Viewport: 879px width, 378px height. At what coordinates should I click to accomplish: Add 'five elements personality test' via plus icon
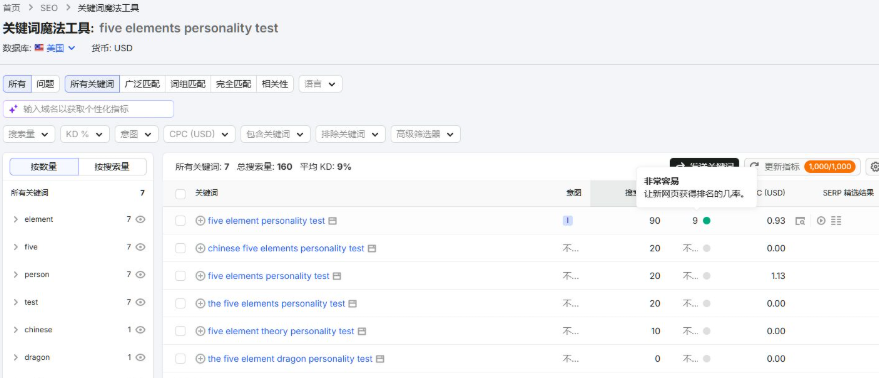coord(200,276)
